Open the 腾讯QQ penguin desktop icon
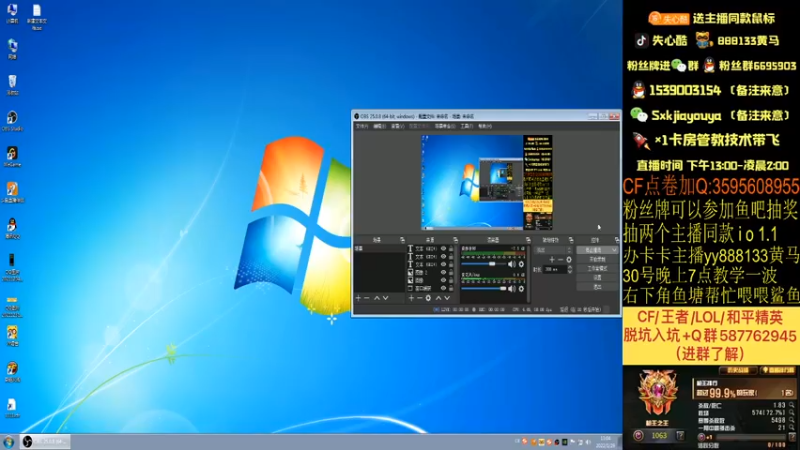The width and height of the screenshot is (800, 450). click(12, 228)
